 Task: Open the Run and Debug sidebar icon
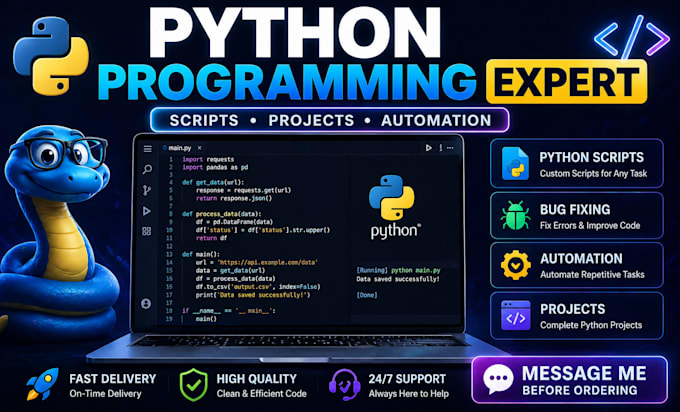(x=147, y=211)
